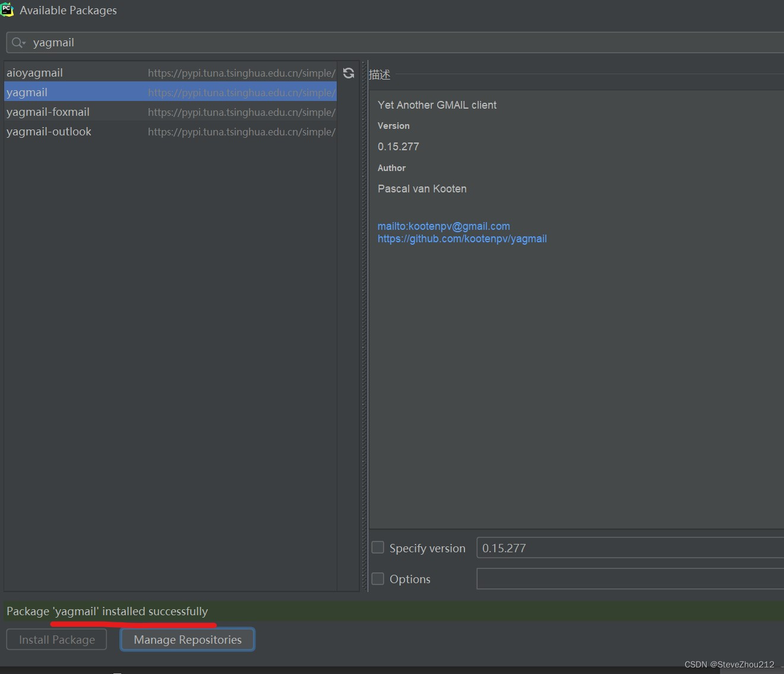Enable the Specify version checkbox
Image resolution: width=784 pixels, height=674 pixels.
[x=378, y=548]
